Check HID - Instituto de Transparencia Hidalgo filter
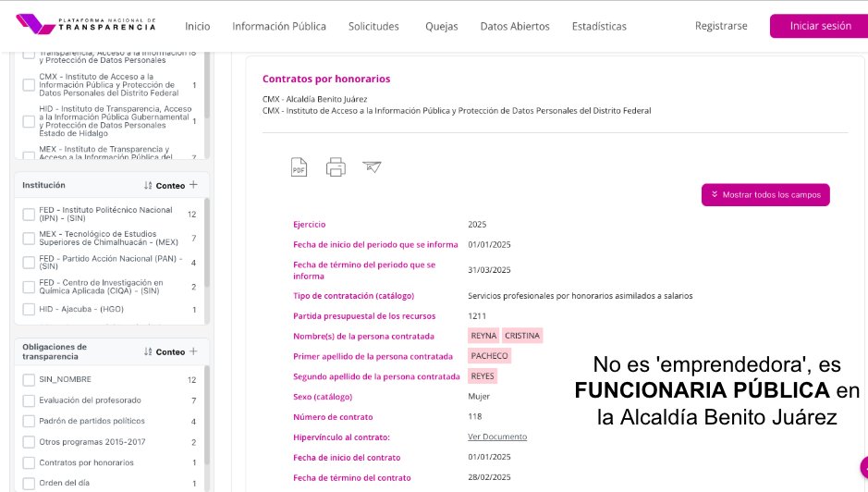 (x=29, y=121)
